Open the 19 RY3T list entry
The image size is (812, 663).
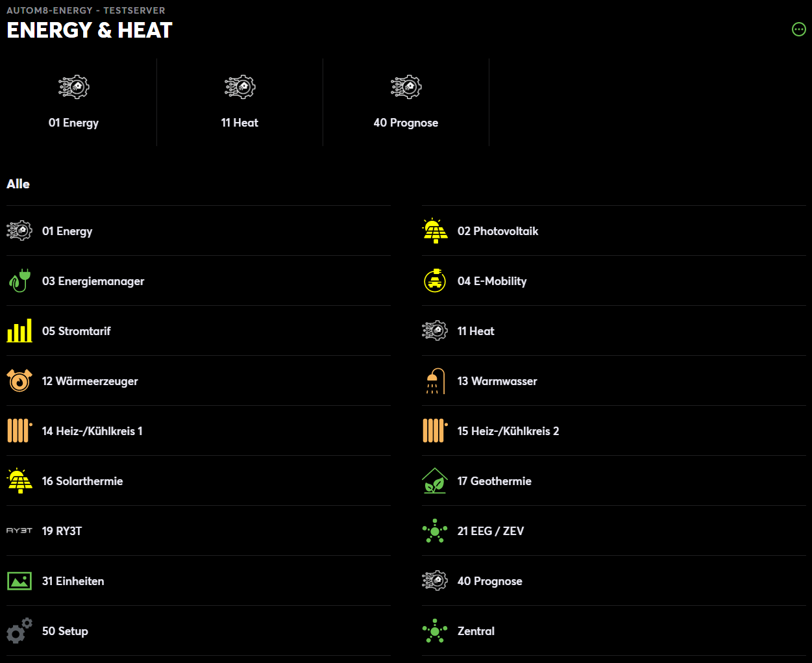pyautogui.click(x=62, y=531)
